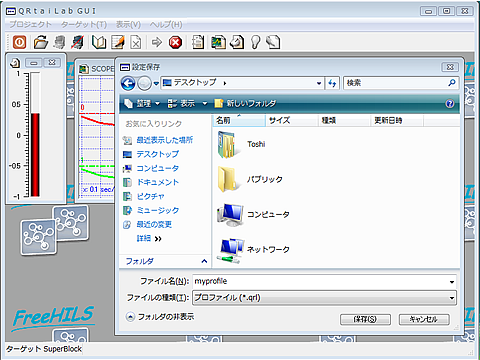Refresh the folder view next to address bar
The height and width of the screenshot is (360, 480).
point(332,83)
